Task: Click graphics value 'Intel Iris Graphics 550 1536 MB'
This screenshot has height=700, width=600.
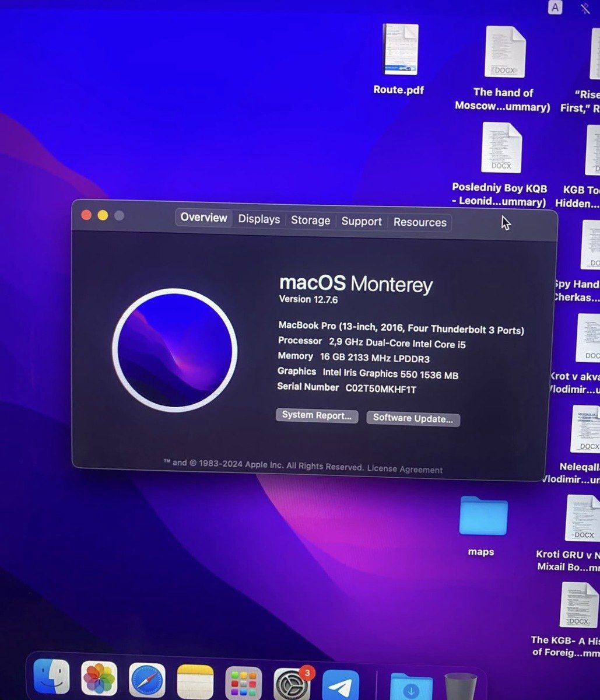Action: pos(390,374)
